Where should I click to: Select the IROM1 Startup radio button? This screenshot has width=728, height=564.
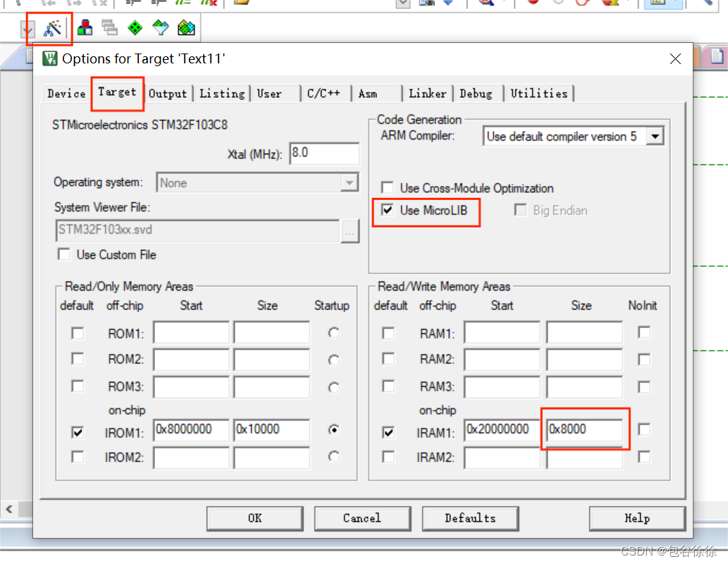coord(333,430)
